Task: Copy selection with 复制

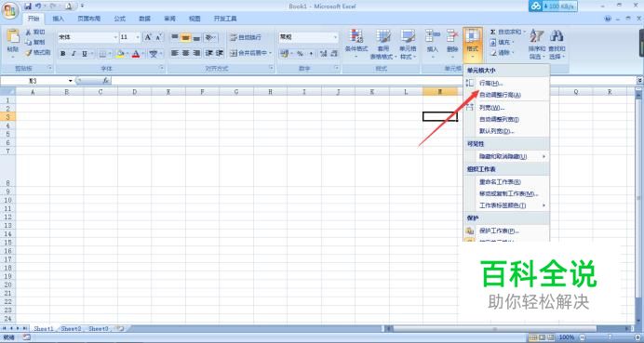Action: [x=35, y=42]
